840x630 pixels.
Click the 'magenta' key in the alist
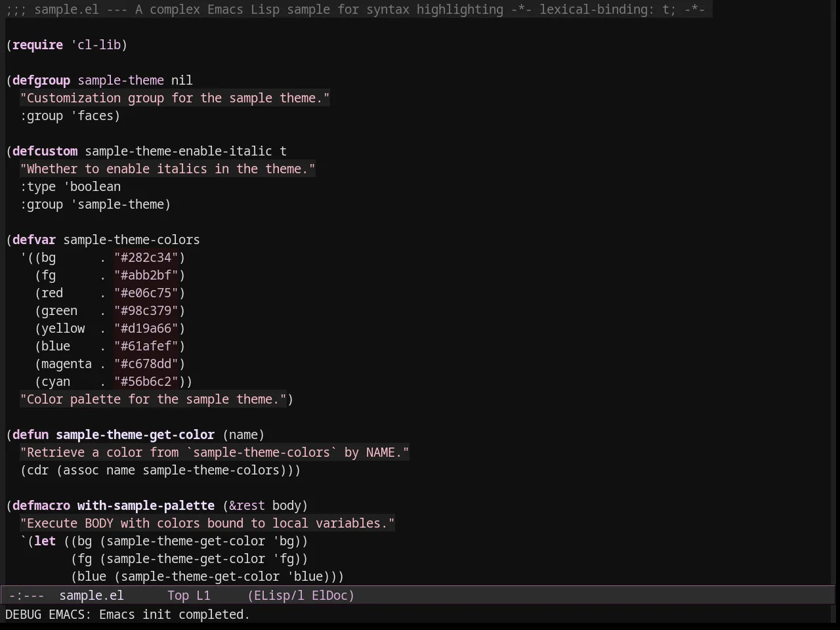click(x=66, y=364)
